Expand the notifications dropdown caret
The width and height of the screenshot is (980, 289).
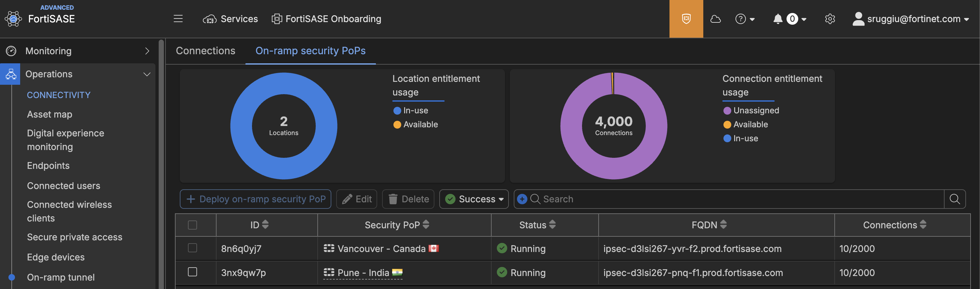pos(803,19)
